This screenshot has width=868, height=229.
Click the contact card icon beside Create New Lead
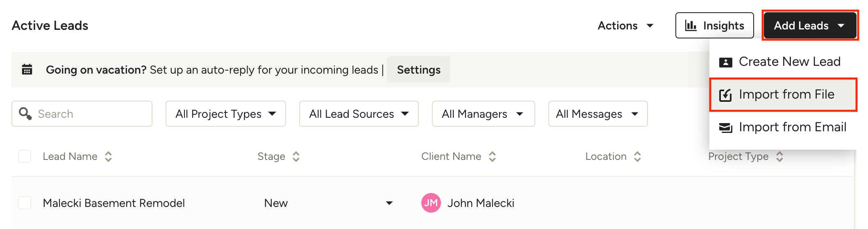coord(725,62)
